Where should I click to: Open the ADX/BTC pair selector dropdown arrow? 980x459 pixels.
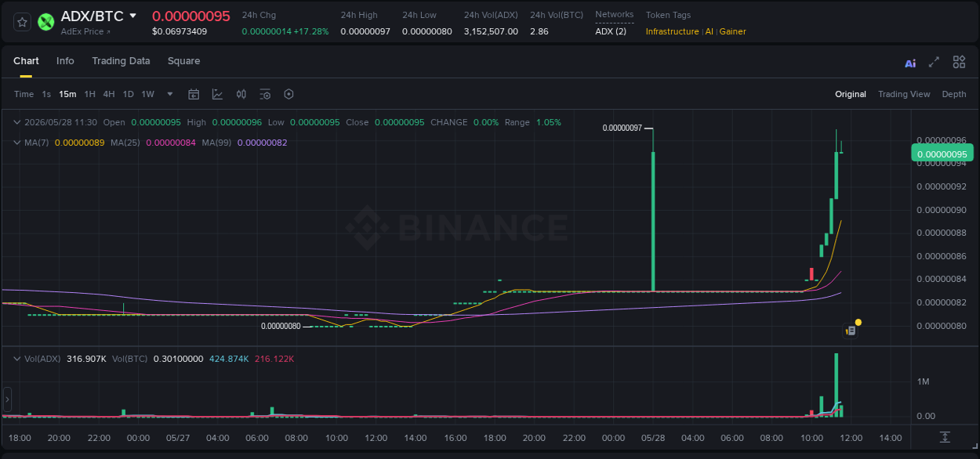coord(132,16)
